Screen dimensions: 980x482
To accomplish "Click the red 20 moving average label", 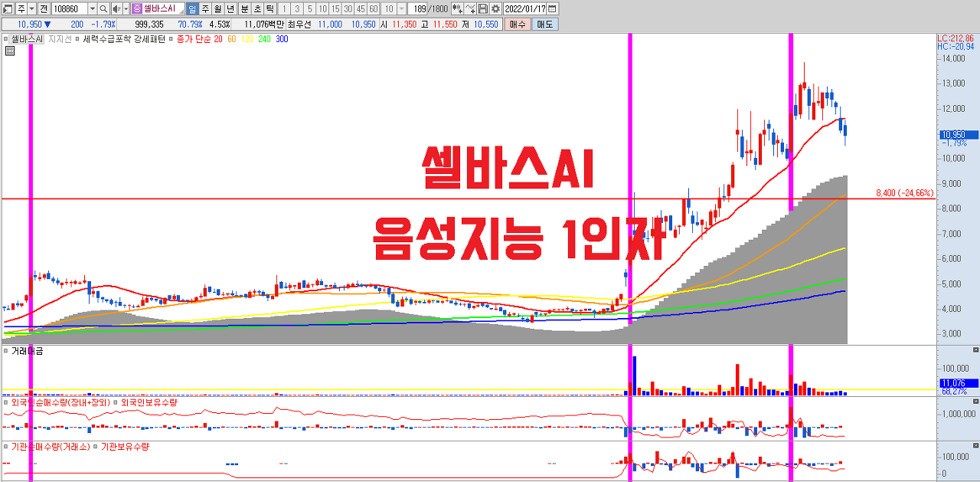I will tap(218, 38).
